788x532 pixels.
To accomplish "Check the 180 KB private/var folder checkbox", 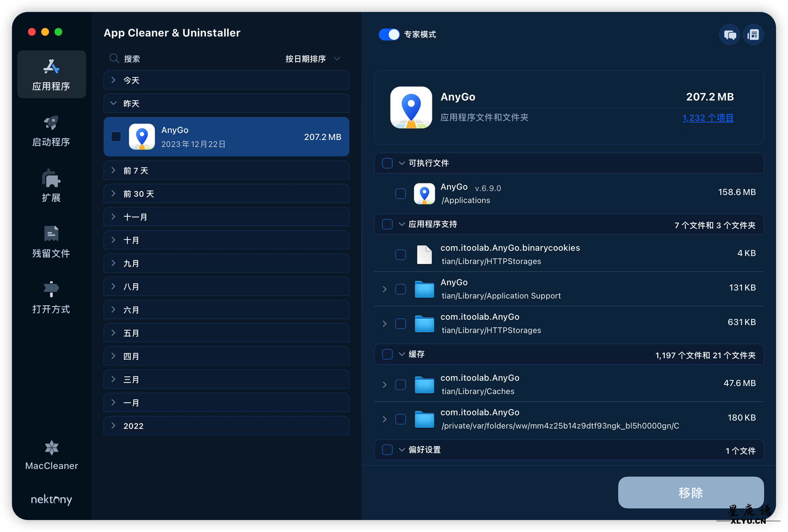I will [x=400, y=420].
